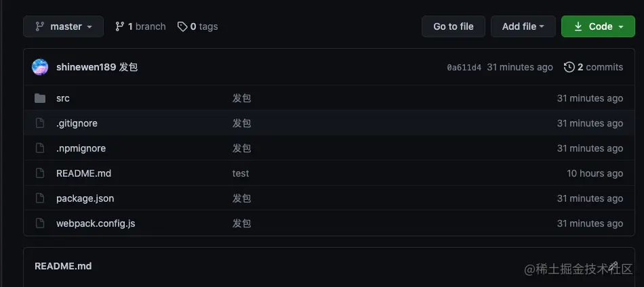Image resolution: width=644 pixels, height=287 pixels.
Task: Open the webpack.config.js file
Action: point(96,223)
